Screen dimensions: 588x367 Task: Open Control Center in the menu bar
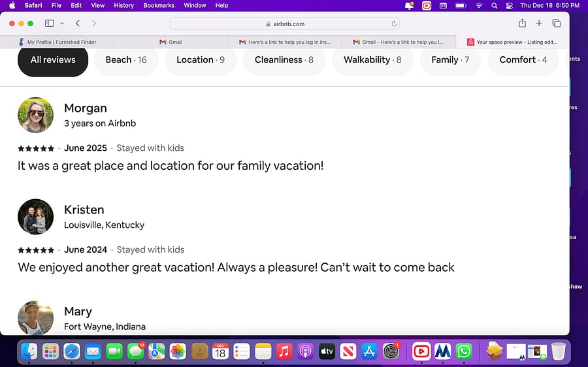point(509,6)
